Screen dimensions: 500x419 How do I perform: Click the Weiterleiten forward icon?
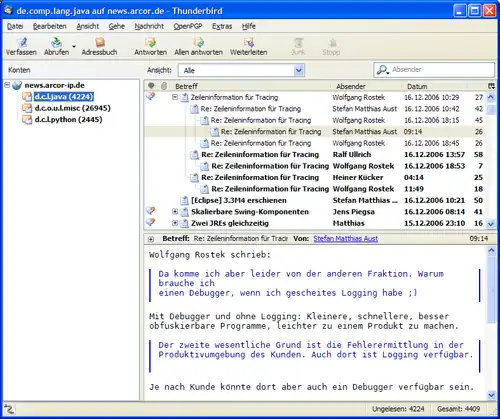249,43
